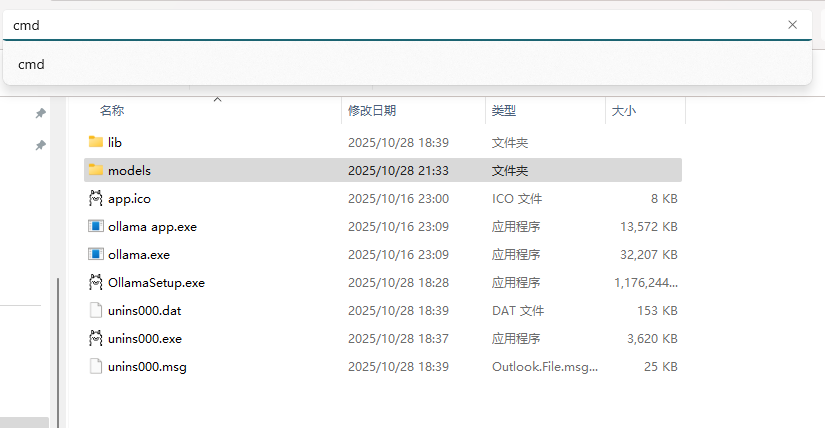The height and width of the screenshot is (428, 825).
Task: Sort by the 名称 column header
Action: (112, 111)
